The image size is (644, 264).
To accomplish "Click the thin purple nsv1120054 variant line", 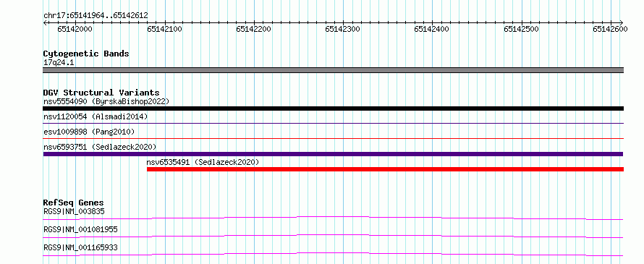I will coord(333,123).
